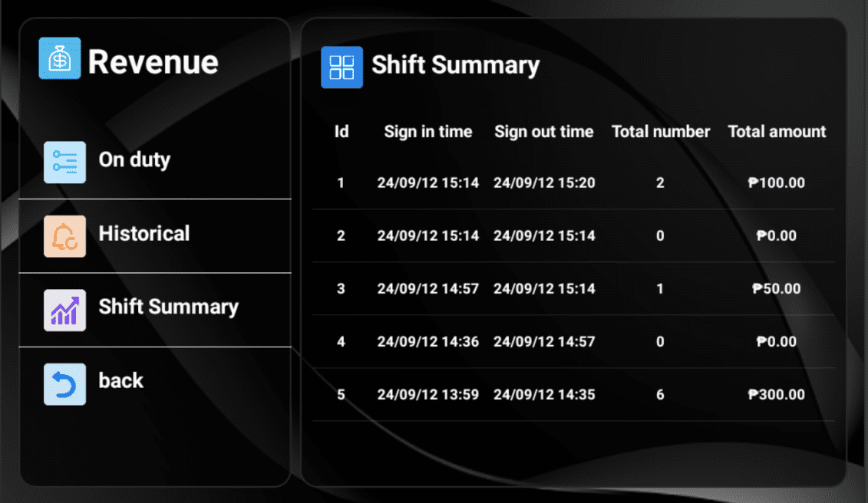
Task: Select shift row with ₱100.00 amount
Action: [x=573, y=182]
